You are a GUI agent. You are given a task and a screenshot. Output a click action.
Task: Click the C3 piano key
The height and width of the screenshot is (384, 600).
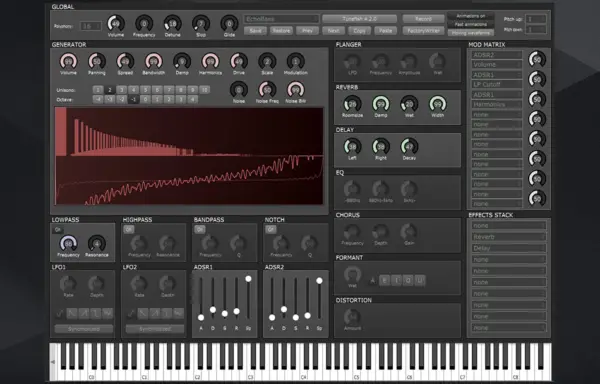[x=250, y=362]
